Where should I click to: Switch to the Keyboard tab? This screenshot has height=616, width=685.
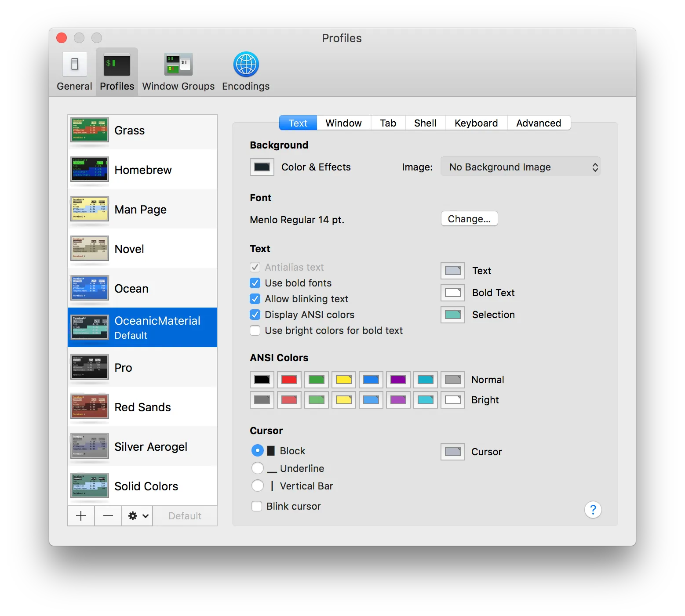476,123
